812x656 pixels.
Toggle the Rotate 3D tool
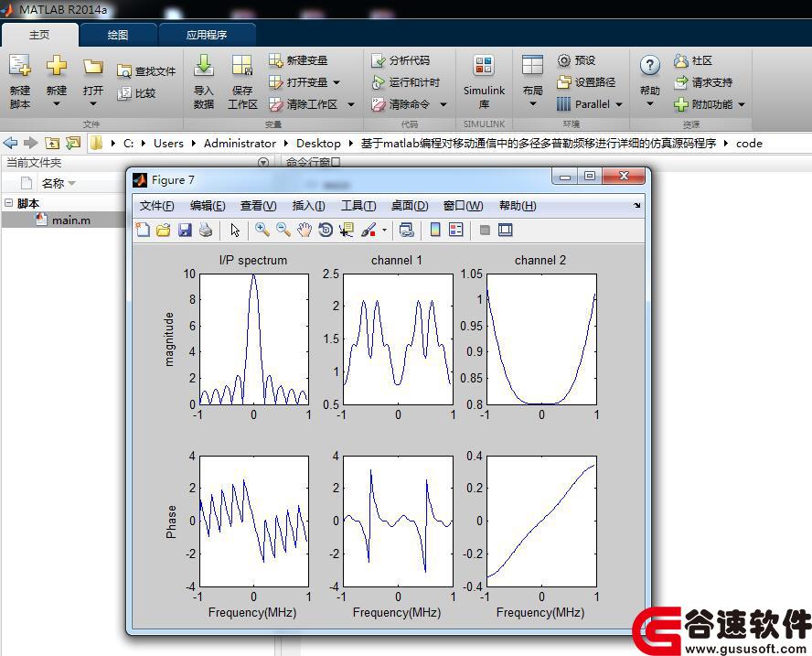click(326, 230)
